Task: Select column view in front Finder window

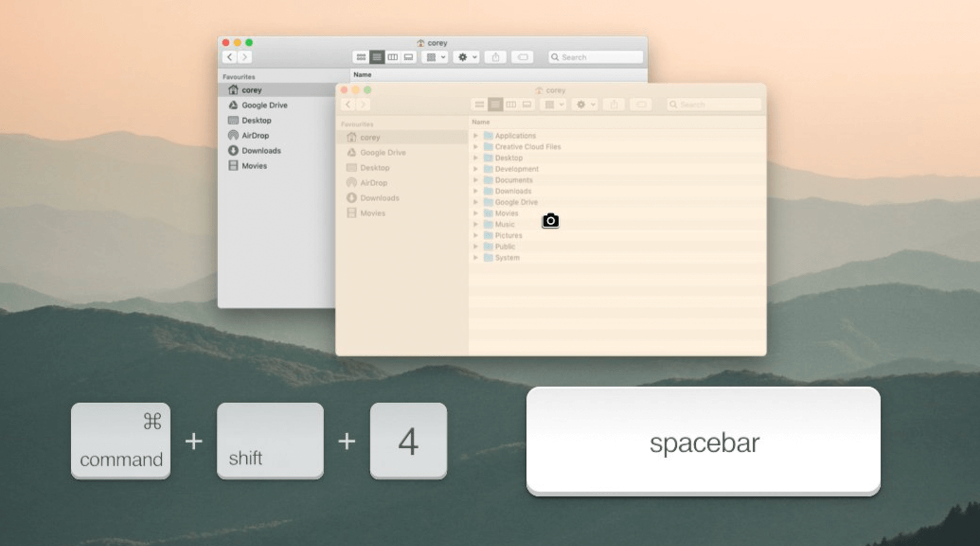Action: [511, 105]
